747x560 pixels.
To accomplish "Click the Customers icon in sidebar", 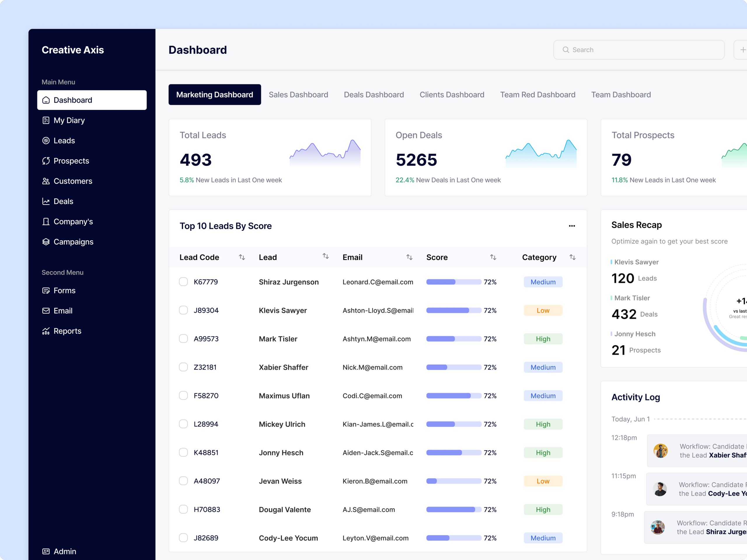I will tap(46, 181).
